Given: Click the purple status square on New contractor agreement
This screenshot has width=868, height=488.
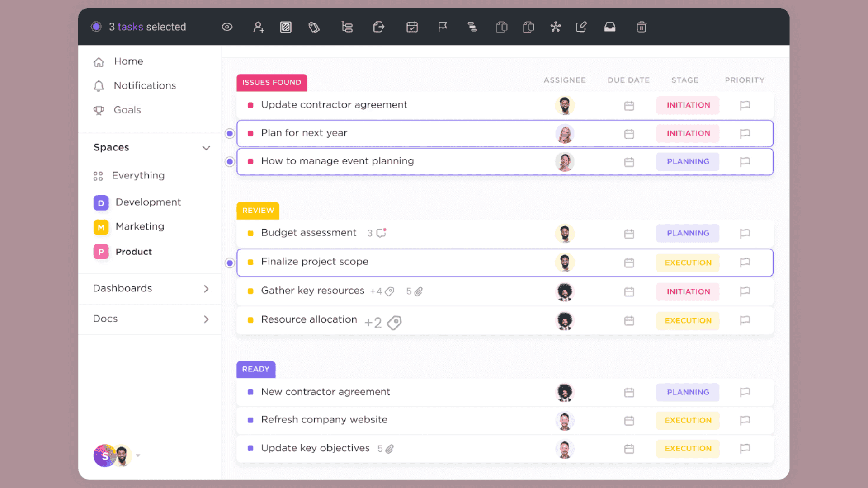Looking at the screenshot, I should click(x=250, y=392).
